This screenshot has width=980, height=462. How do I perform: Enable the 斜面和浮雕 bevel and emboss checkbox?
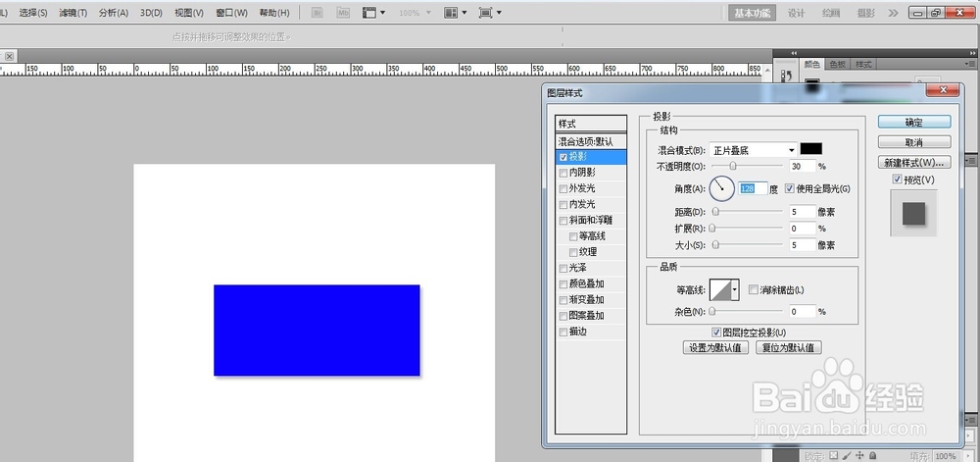pos(563,221)
